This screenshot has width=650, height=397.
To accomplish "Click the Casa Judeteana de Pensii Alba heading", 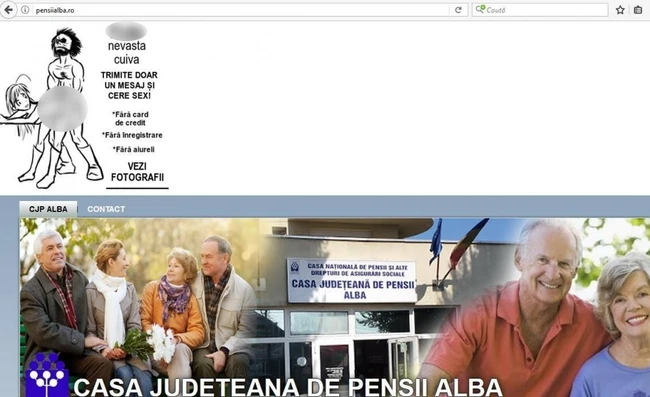I will click(x=288, y=387).
